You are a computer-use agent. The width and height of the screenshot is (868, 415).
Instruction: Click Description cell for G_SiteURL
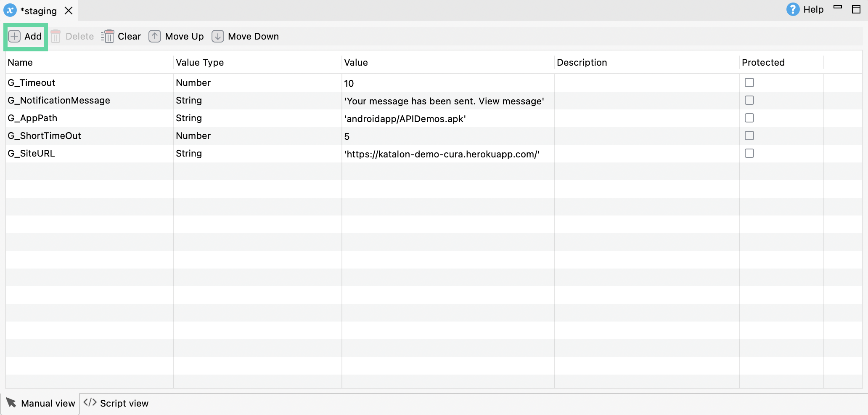[647, 154]
